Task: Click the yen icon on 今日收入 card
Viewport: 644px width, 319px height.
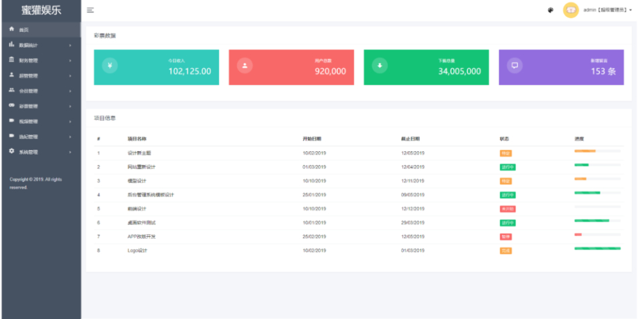Action: coord(111,66)
